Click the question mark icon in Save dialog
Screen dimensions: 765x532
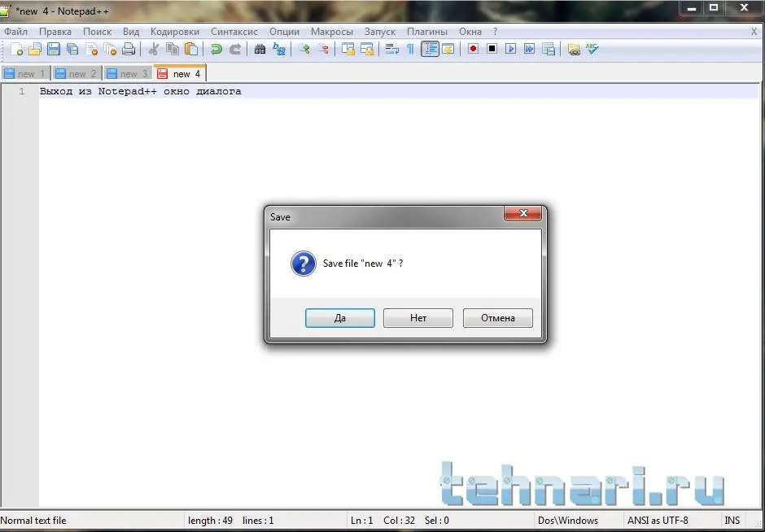point(303,264)
